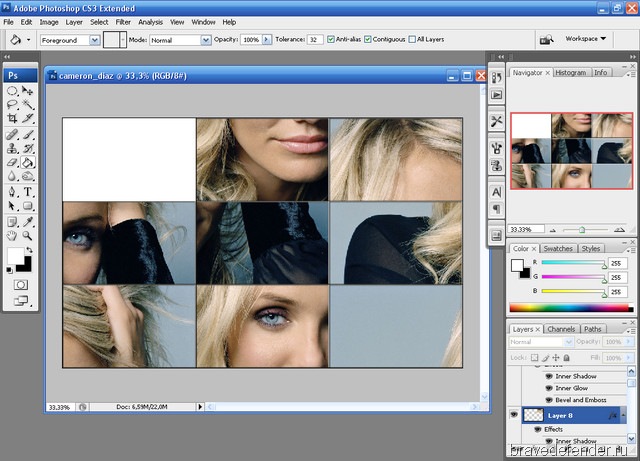Switch to the Channels tab
640x461 pixels.
pos(561,329)
